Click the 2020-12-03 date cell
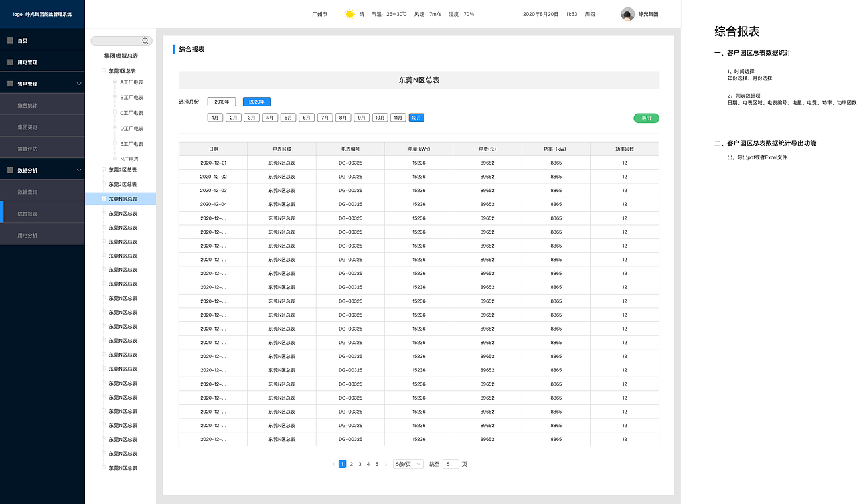Screen dimensions: 857x504 [213, 191]
